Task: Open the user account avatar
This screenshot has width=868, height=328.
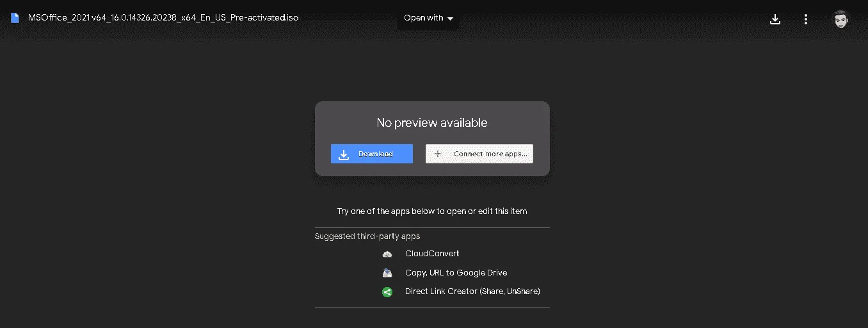Action: [x=840, y=19]
